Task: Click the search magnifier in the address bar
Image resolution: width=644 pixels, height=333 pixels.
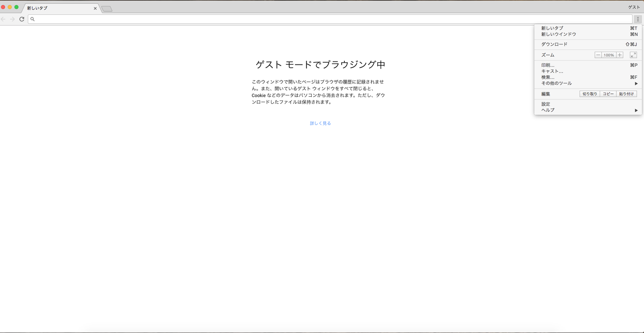Action: point(33,19)
